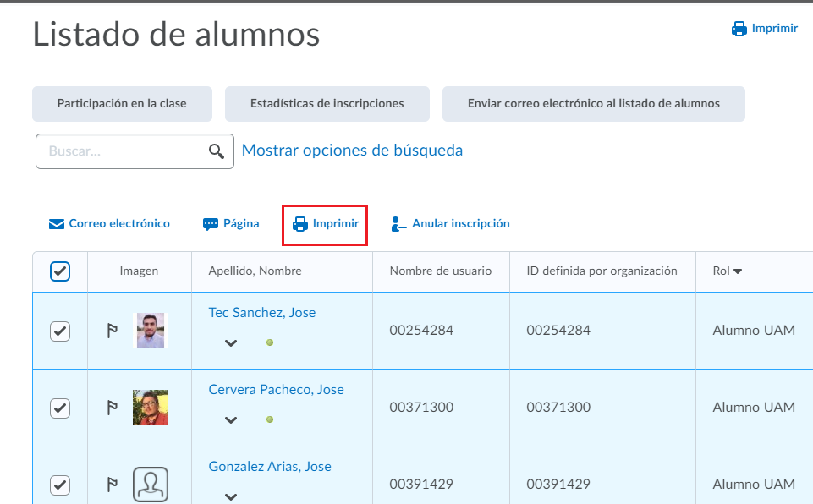813x504 pixels.
Task: Sort by the Rol column arrow
Action: 737,271
